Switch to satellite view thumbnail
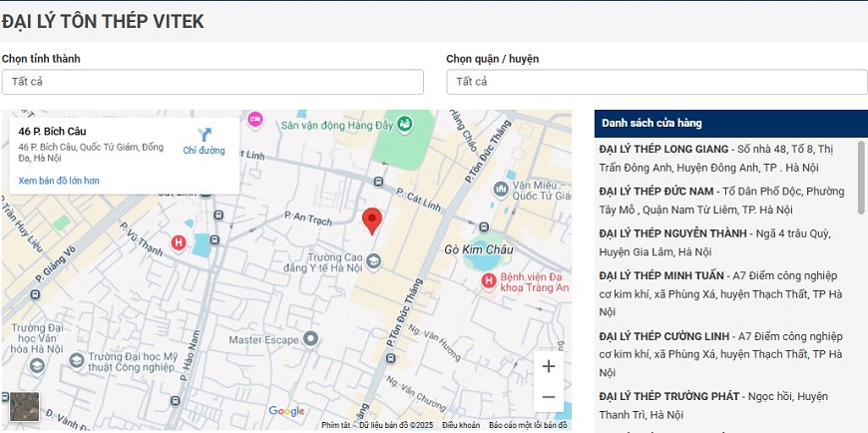Viewport: 868px width, 433px height. 24,406
